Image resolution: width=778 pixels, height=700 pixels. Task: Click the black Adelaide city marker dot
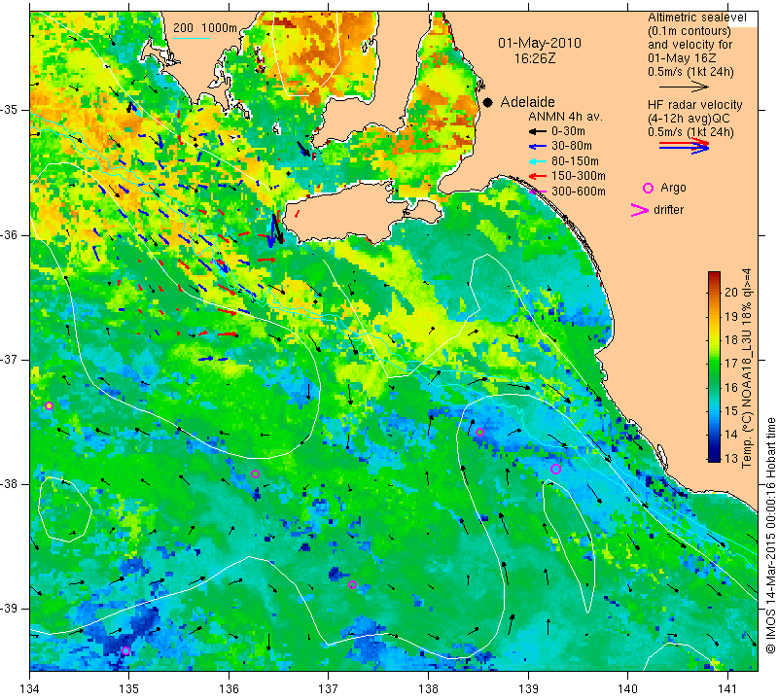tap(488, 102)
